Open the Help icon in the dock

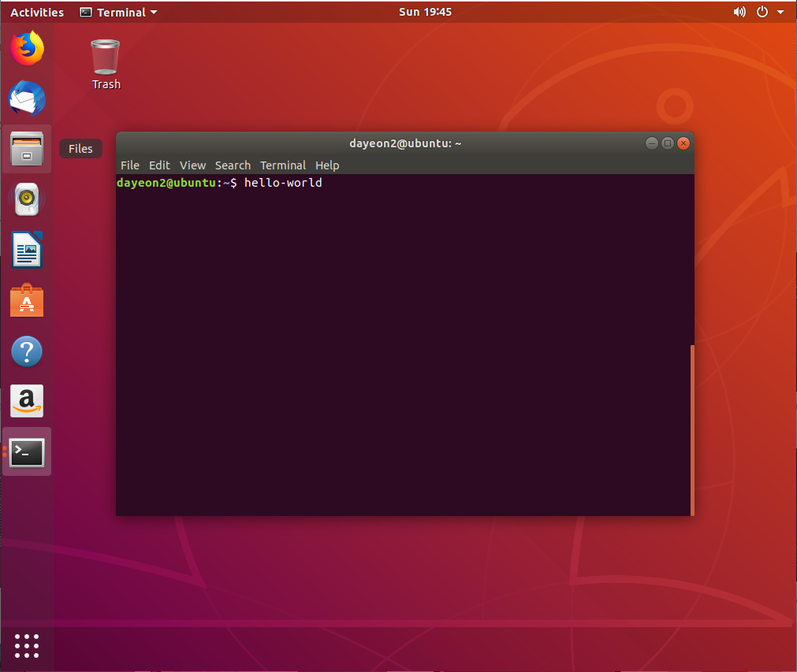27,351
